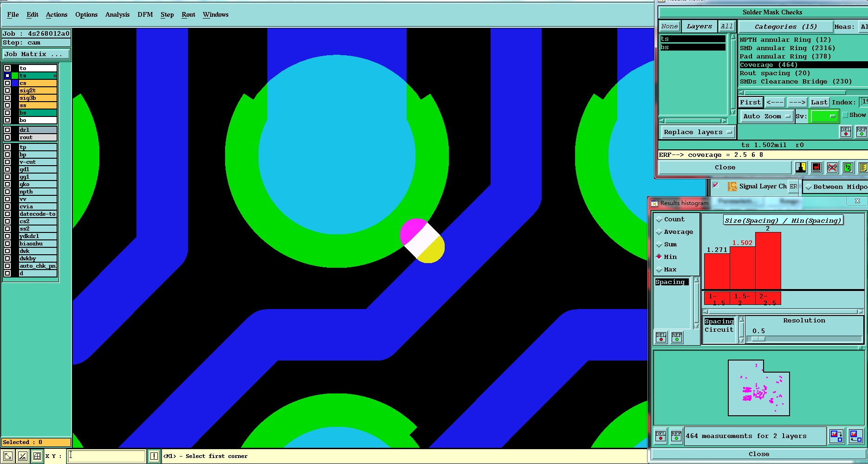The image size is (868, 464).
Task: Click the red feature display icon
Action: click(816, 168)
